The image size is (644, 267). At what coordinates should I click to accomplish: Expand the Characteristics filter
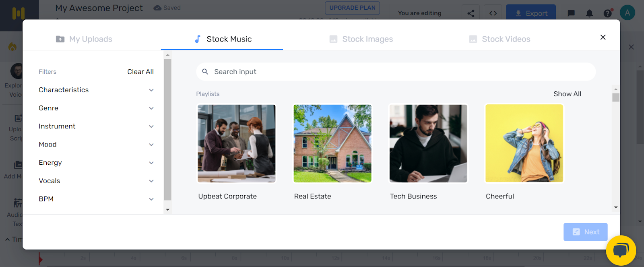(96, 90)
